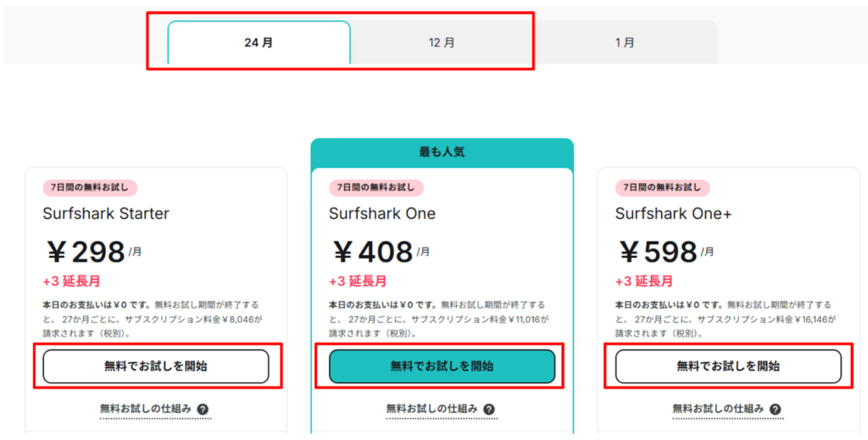Click the Surfshark One+ plan title
Screen dimensions: 868x440
(x=673, y=214)
